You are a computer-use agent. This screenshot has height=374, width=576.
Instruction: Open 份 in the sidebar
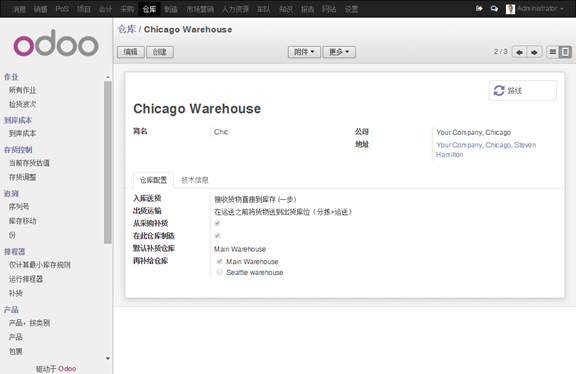tap(12, 235)
